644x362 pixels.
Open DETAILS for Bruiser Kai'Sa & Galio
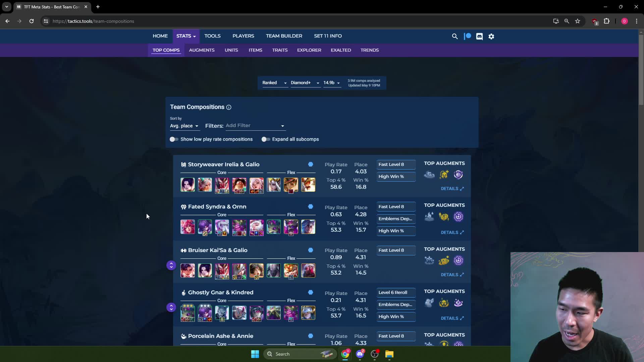pyautogui.click(x=452, y=275)
